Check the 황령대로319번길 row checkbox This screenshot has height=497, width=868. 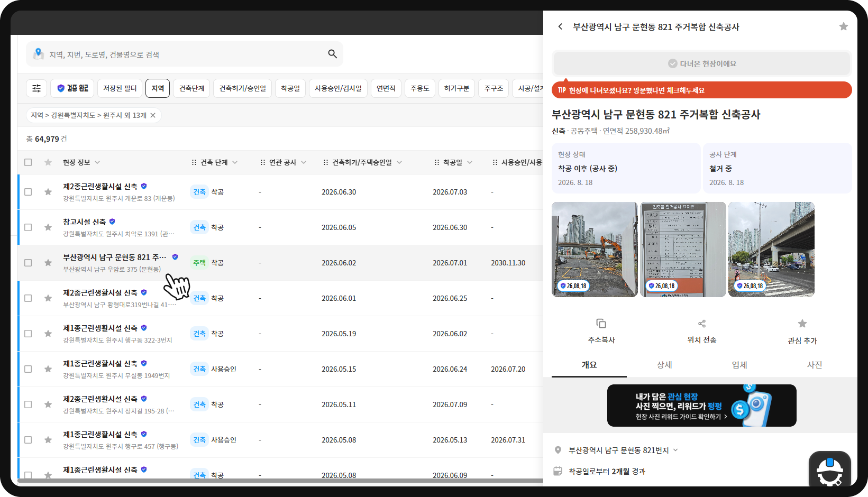[x=28, y=298]
